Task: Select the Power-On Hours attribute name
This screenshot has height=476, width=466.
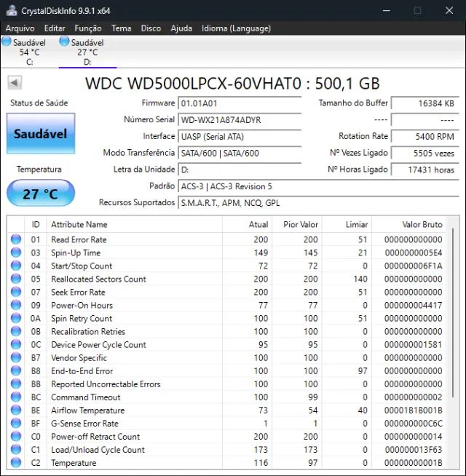Action: (x=82, y=305)
